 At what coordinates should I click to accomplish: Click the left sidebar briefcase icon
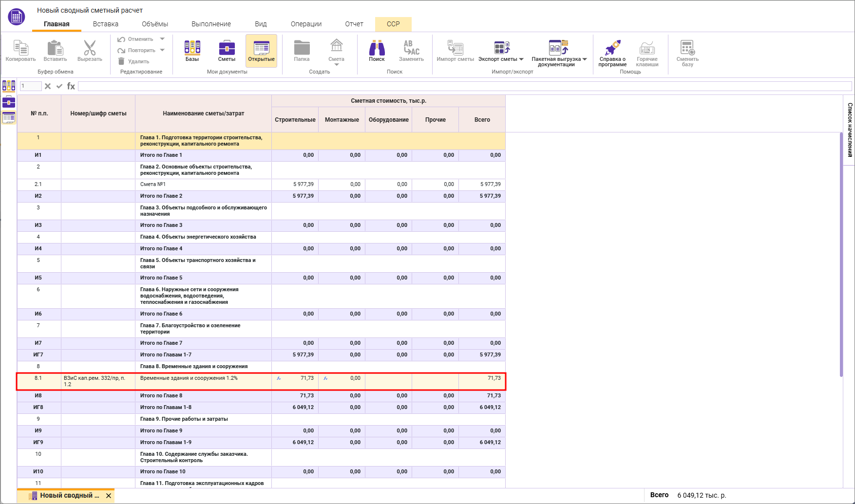tap(9, 102)
